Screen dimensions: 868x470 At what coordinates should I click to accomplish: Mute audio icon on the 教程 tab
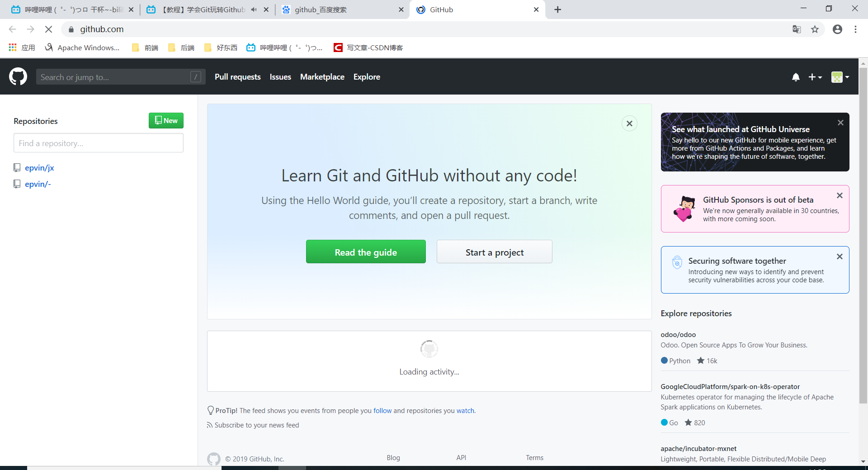point(254,9)
